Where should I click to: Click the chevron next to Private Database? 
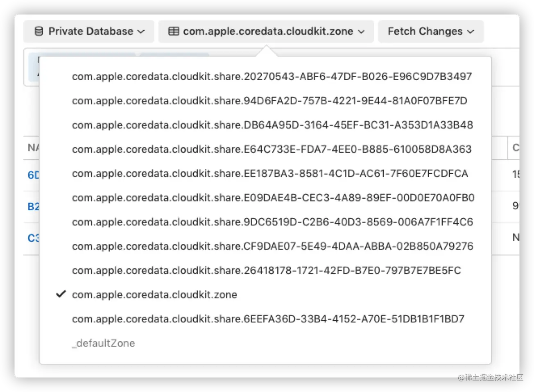tap(141, 32)
